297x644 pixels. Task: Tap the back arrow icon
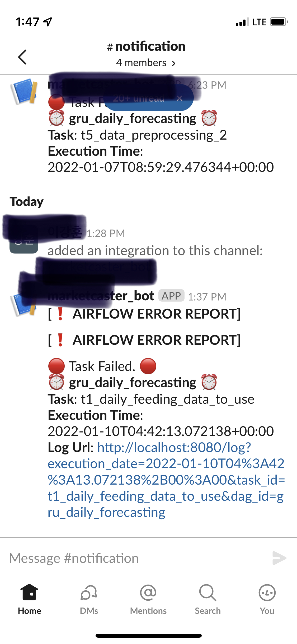click(22, 57)
